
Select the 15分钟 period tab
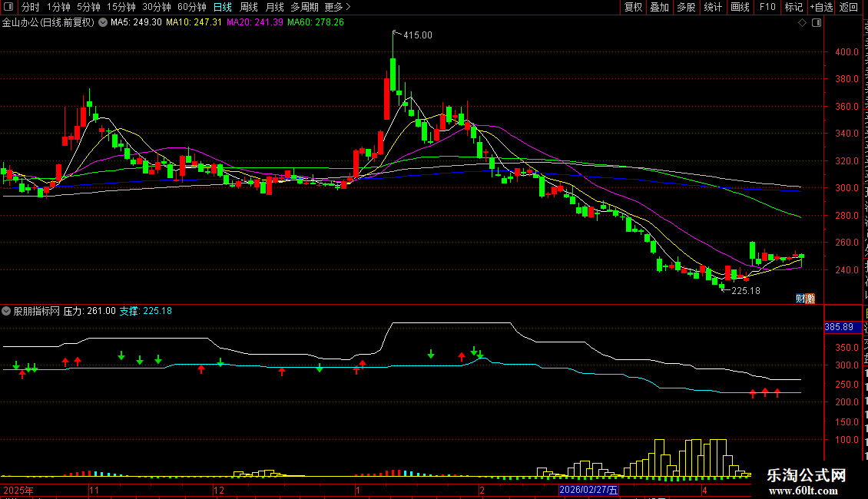click(x=121, y=7)
